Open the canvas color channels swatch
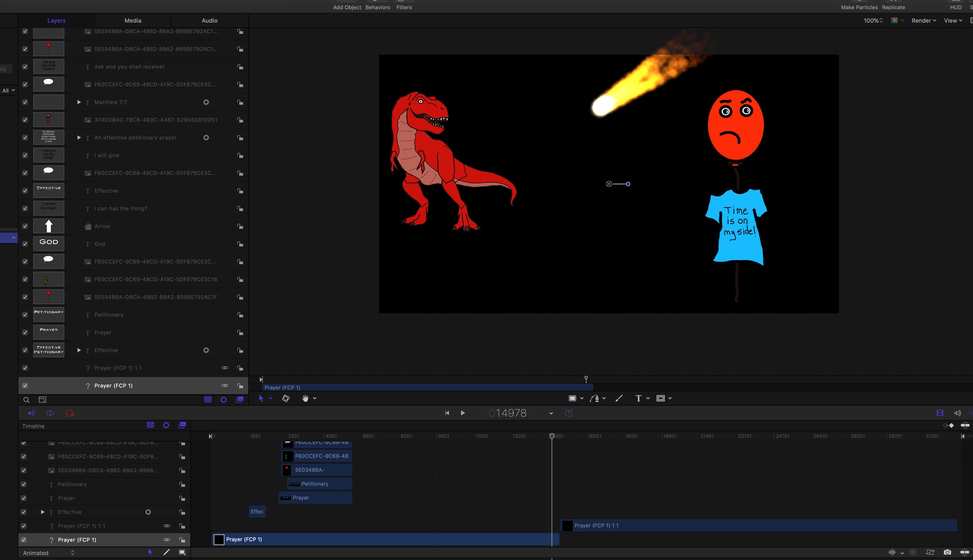This screenshot has height=560, width=973. pyautogui.click(x=894, y=21)
